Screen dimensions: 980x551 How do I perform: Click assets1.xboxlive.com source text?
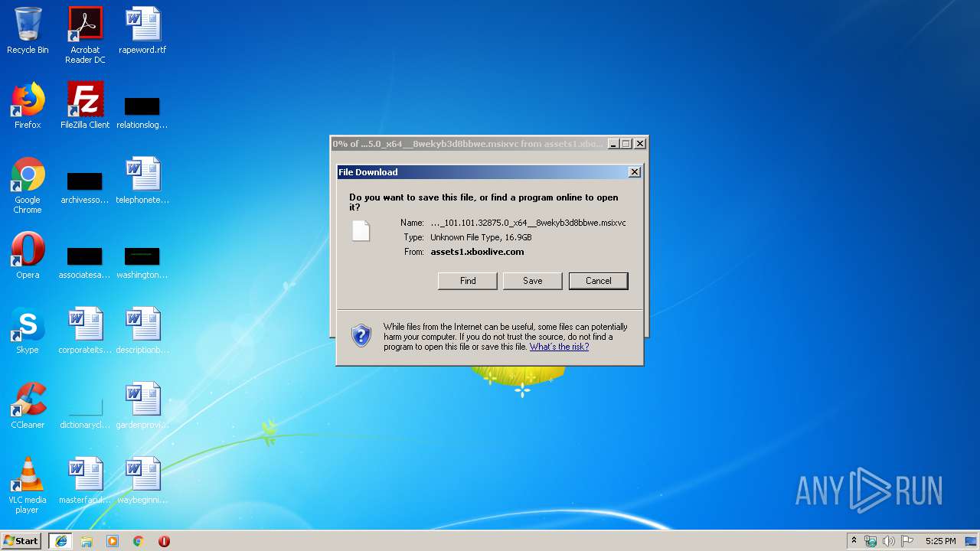(x=477, y=252)
